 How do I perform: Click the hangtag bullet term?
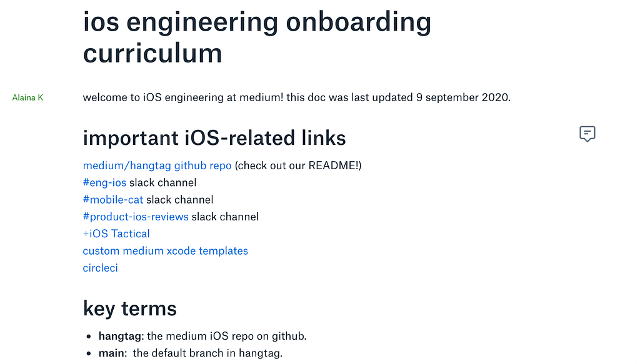click(x=119, y=337)
